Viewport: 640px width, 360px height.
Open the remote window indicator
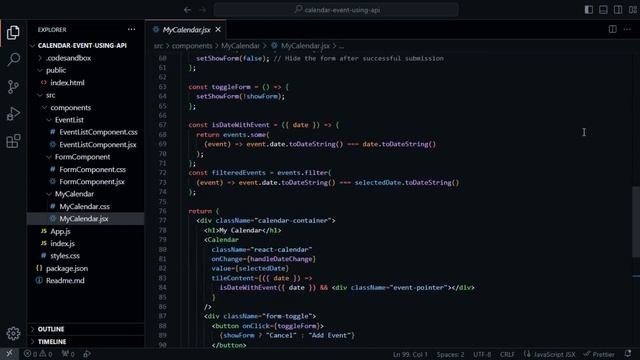tap(9, 354)
